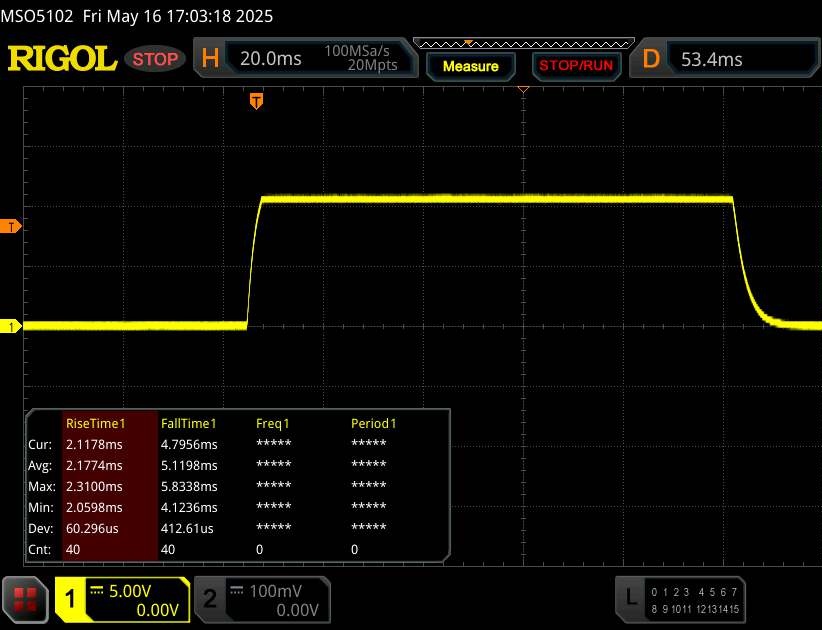Click the center time reference triangle marker

click(523, 90)
